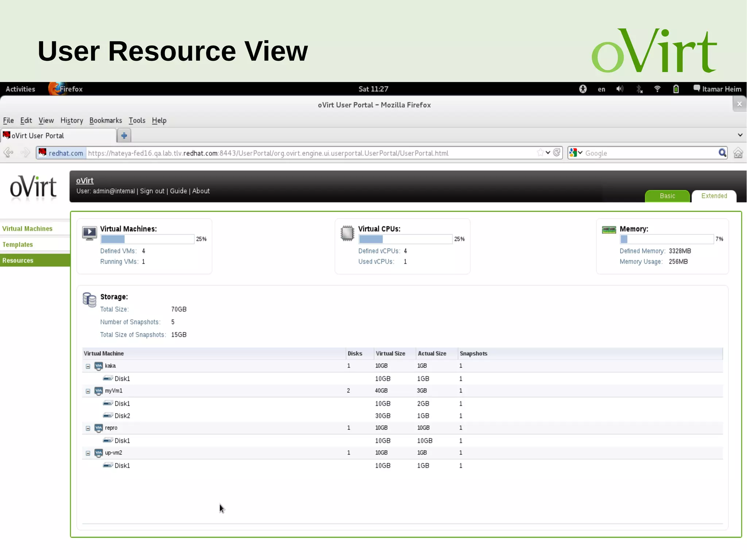Click the en keyboard language indicator
747x560 pixels.
click(x=601, y=89)
